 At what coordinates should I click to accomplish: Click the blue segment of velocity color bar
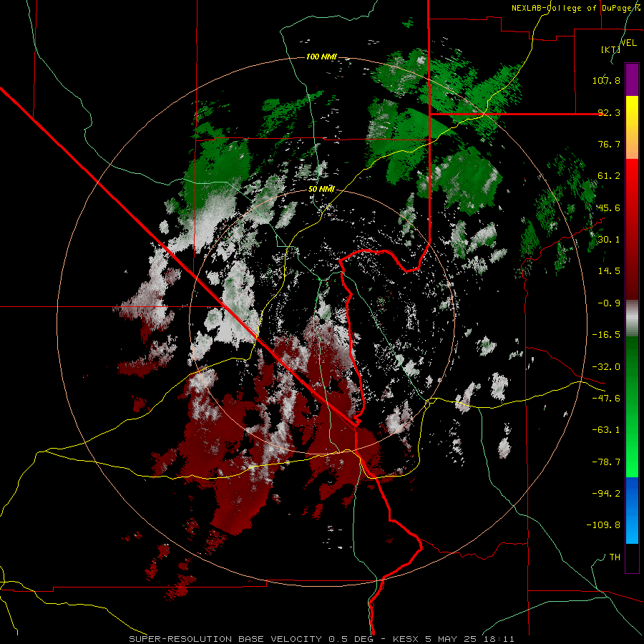coord(632,510)
